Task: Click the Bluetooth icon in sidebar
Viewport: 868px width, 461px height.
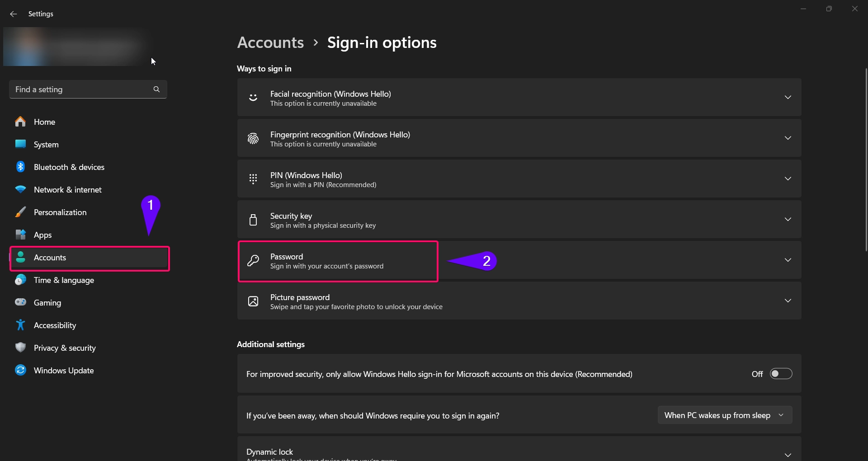Action: pos(20,167)
